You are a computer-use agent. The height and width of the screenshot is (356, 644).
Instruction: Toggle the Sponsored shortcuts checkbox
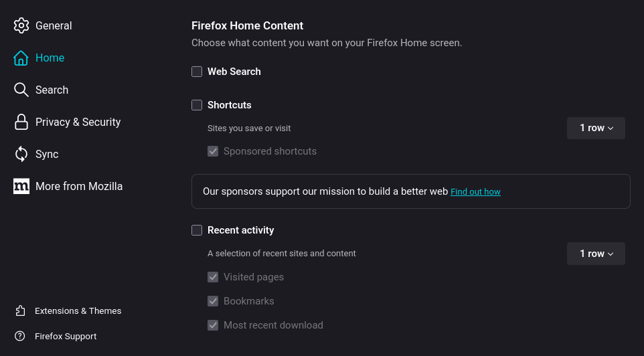pos(213,151)
